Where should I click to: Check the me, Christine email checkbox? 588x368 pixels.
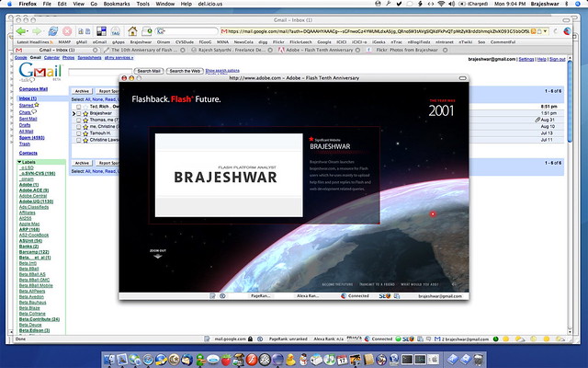(x=78, y=127)
